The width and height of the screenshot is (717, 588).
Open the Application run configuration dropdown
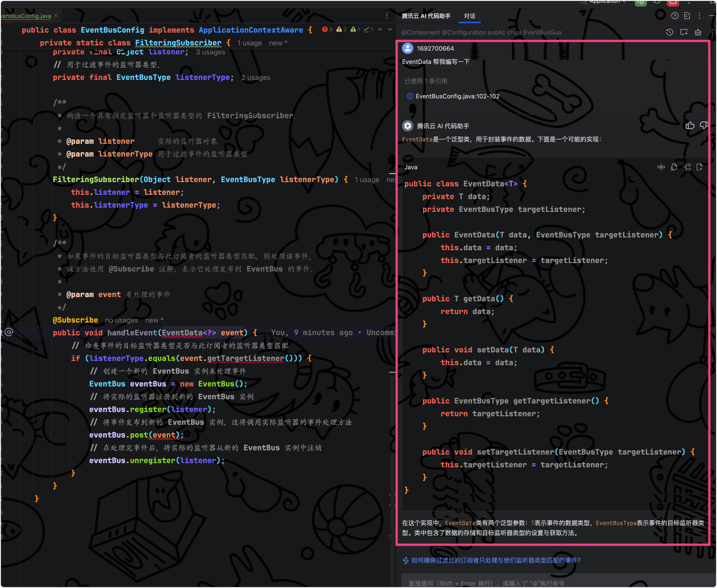tap(608, 2)
